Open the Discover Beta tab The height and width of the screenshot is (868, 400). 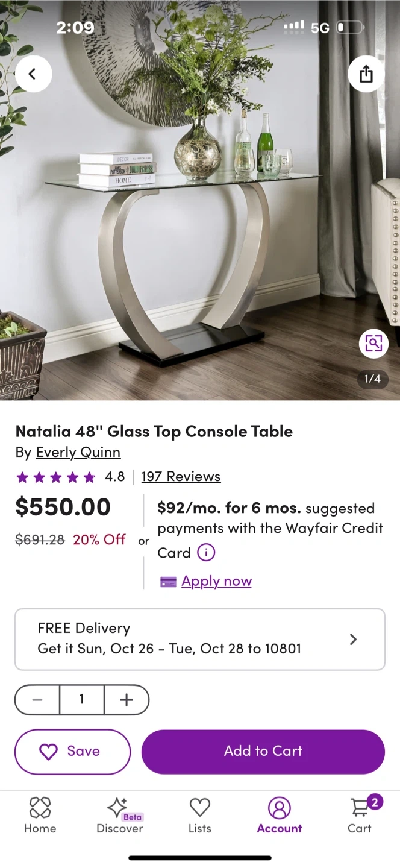(x=120, y=816)
